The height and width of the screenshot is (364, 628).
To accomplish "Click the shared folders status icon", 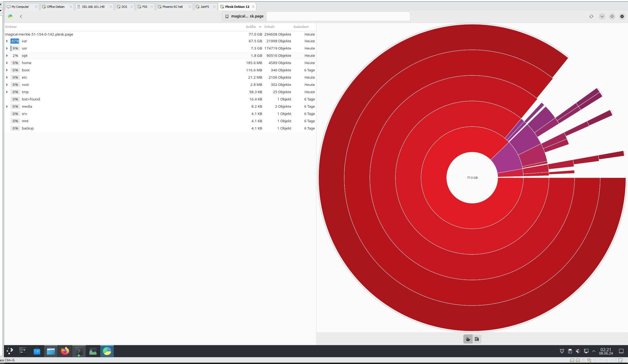I will (x=589, y=360).
